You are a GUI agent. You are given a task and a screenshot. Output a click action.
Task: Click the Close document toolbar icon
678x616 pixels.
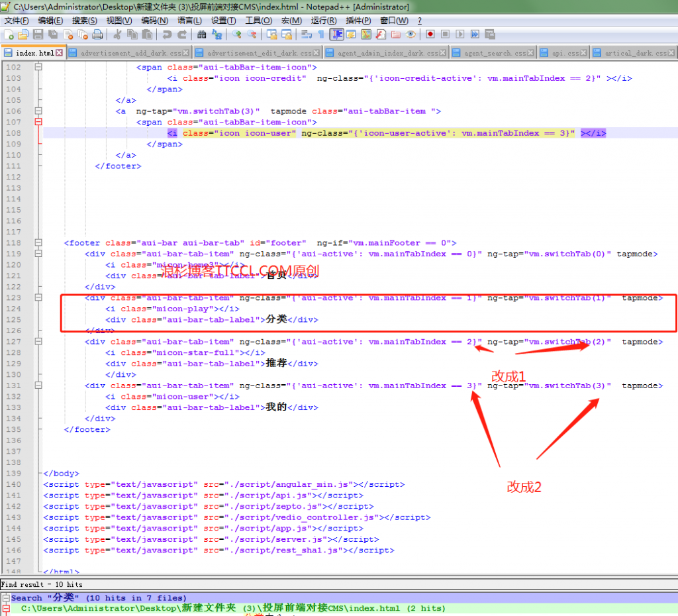[x=68, y=34]
